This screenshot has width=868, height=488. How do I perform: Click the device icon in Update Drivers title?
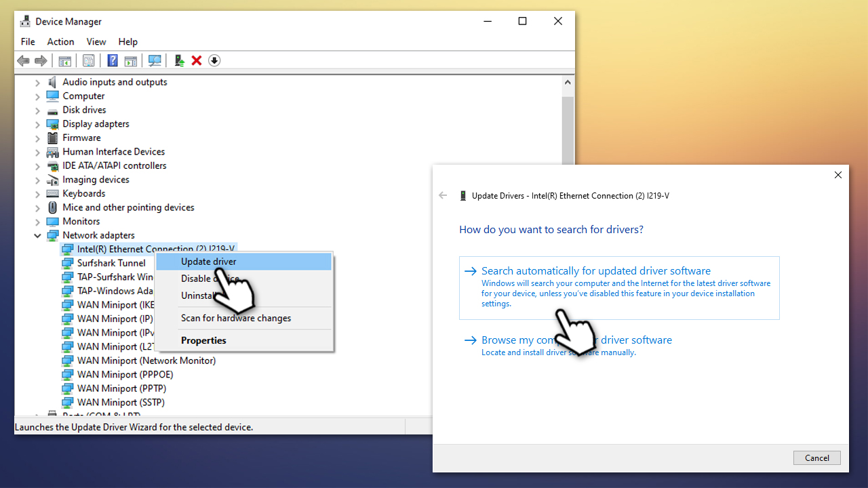[463, 196]
